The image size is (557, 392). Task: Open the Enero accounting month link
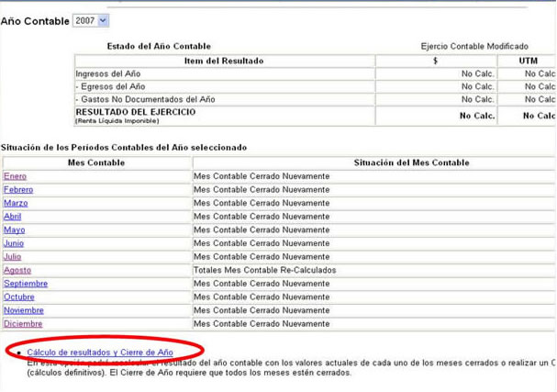click(x=15, y=176)
